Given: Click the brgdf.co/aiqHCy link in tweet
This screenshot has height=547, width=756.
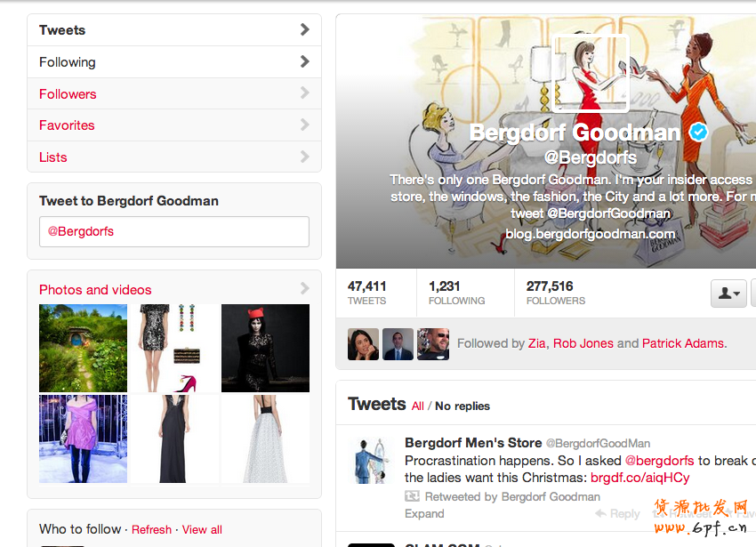Looking at the screenshot, I should point(639,478).
